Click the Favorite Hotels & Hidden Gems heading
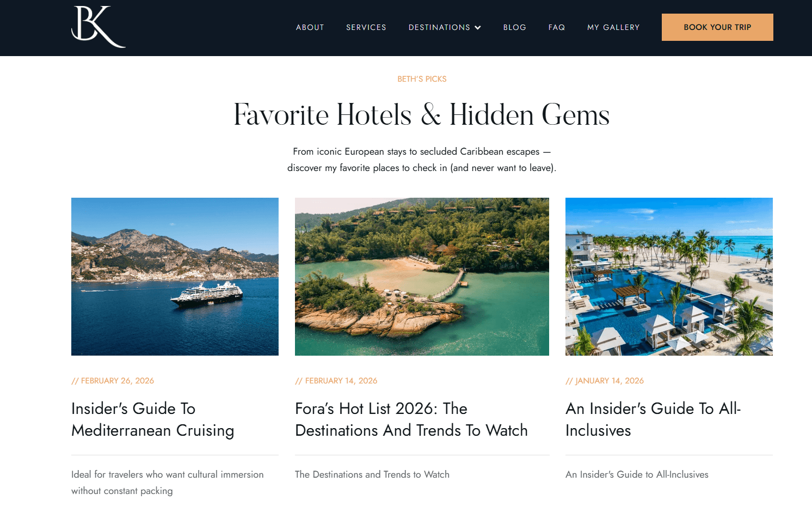This screenshot has height=506, width=812. 422,115
